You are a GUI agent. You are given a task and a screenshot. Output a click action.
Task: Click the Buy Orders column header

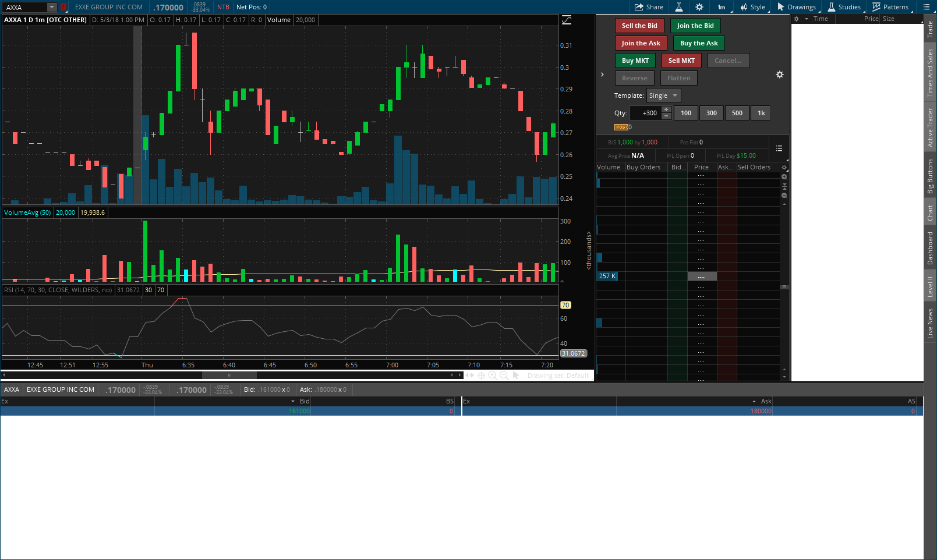tap(643, 167)
